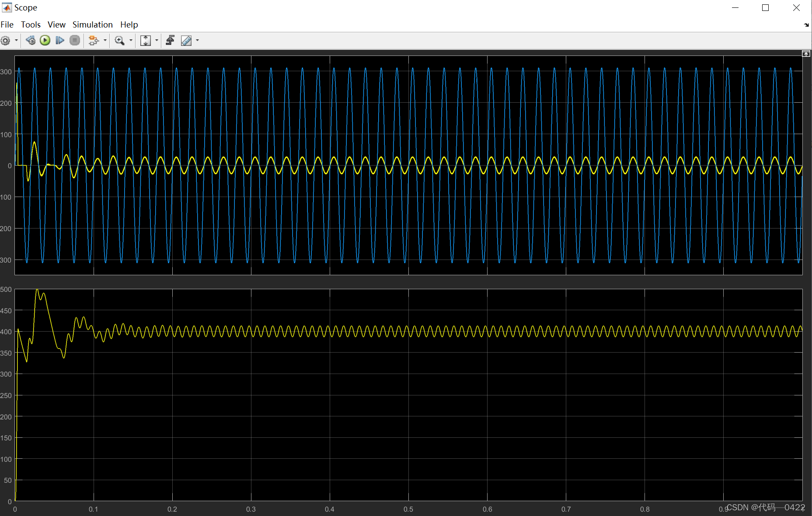Click the Highlight Simulink Block icon

coord(93,41)
